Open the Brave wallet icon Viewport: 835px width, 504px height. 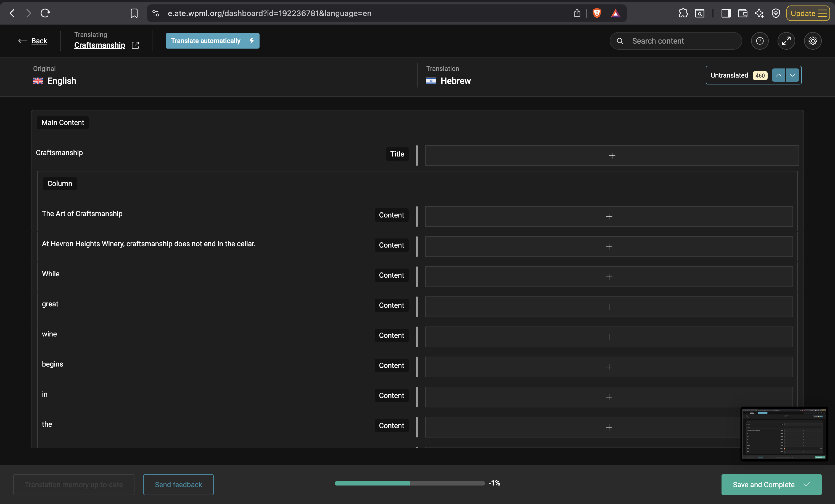(742, 13)
